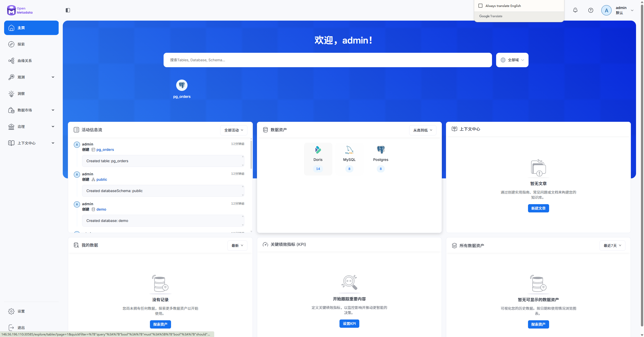
Task: Click the 活动信息流 widget header icon
Action: (x=76, y=130)
